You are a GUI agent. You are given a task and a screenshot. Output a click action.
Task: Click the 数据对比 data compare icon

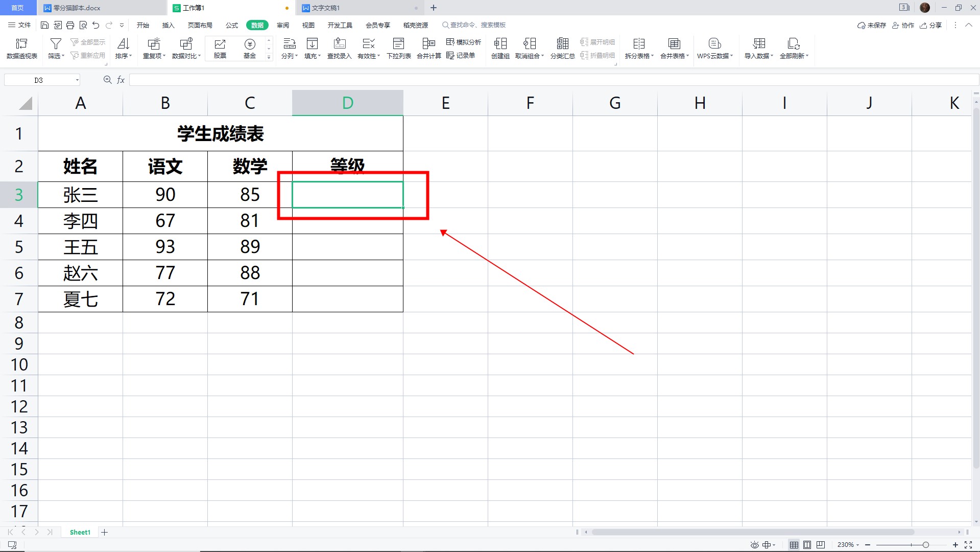point(186,44)
